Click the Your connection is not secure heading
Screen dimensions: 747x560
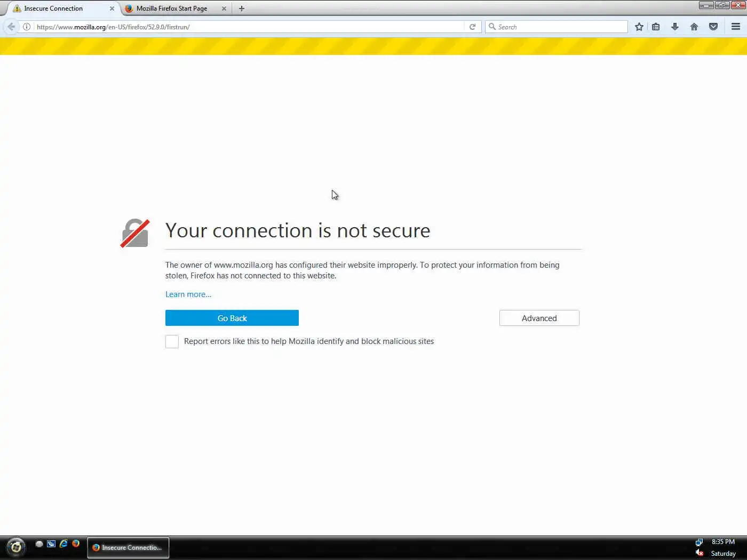click(x=298, y=230)
